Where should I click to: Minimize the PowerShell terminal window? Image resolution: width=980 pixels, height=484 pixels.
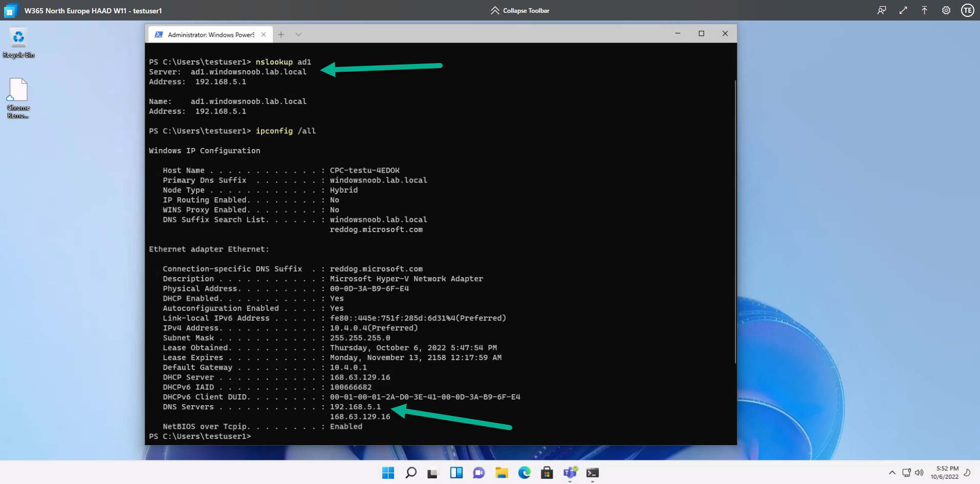click(x=678, y=33)
